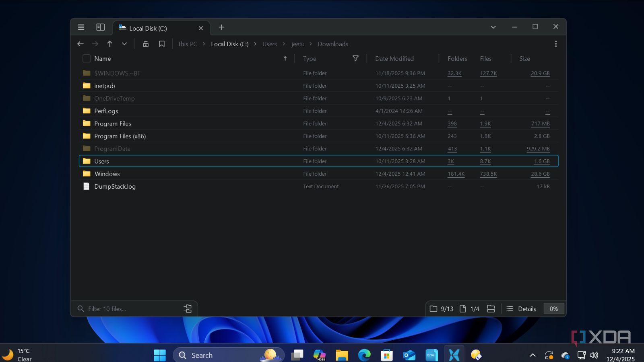This screenshot has width=644, height=362.
Task: Sort by Size column header
Action: 524,59
